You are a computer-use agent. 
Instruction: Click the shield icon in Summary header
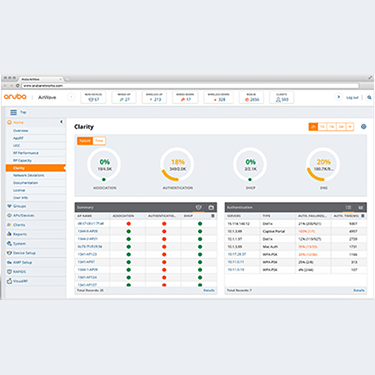coord(199,207)
